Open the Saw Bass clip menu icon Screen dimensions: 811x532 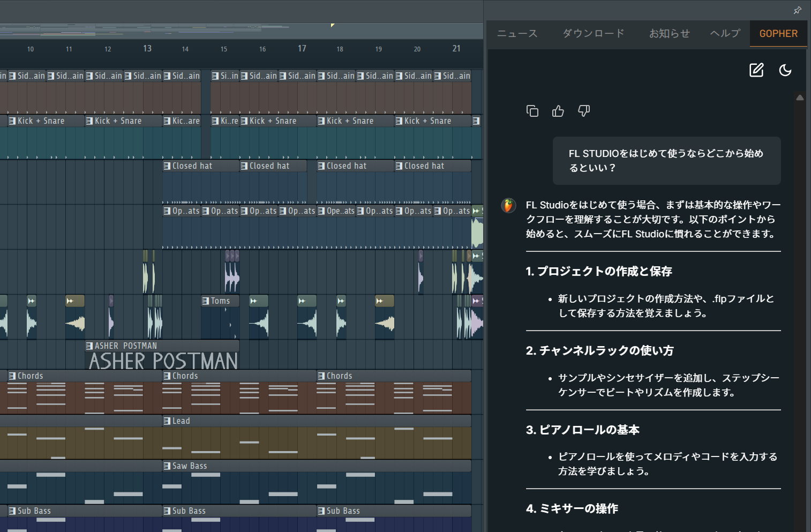point(167,466)
